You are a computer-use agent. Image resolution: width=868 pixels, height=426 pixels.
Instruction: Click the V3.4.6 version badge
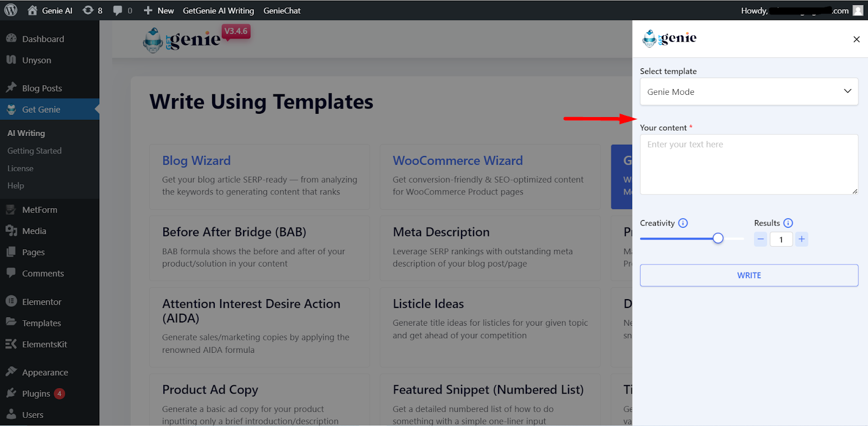click(x=236, y=31)
